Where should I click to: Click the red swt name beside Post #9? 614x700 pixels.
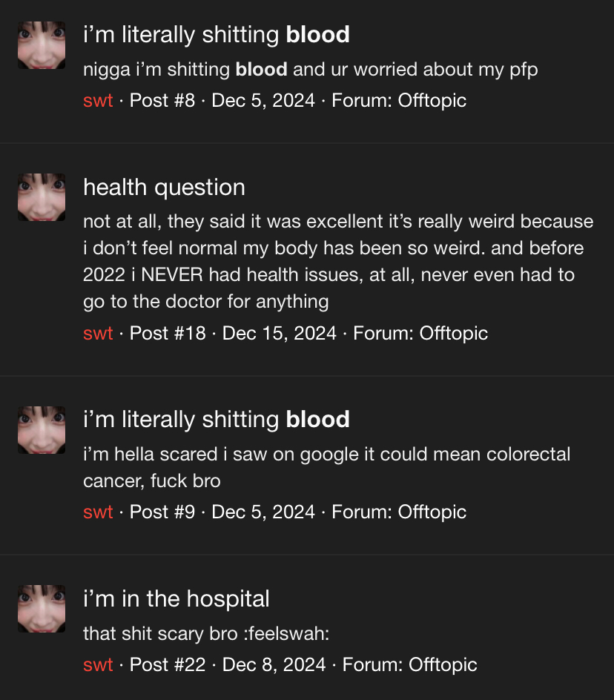point(98,512)
